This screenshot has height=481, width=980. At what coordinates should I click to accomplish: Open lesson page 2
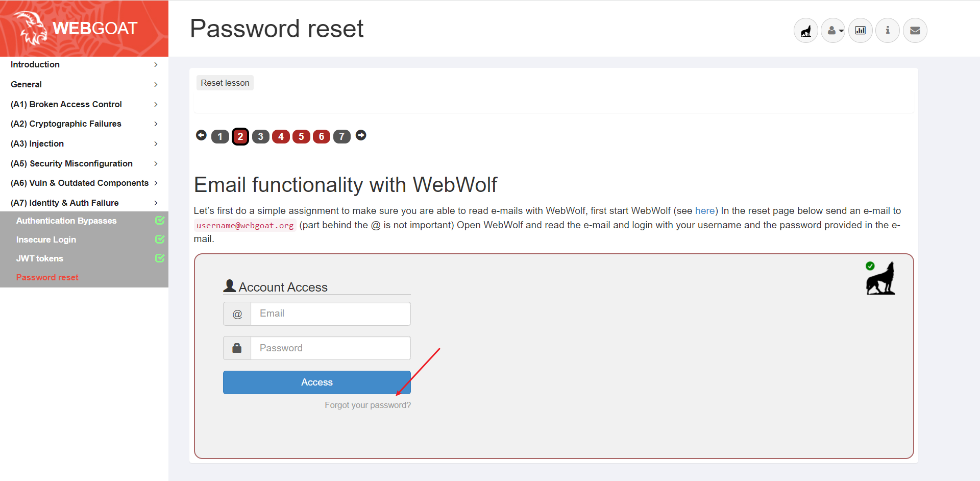(x=240, y=136)
